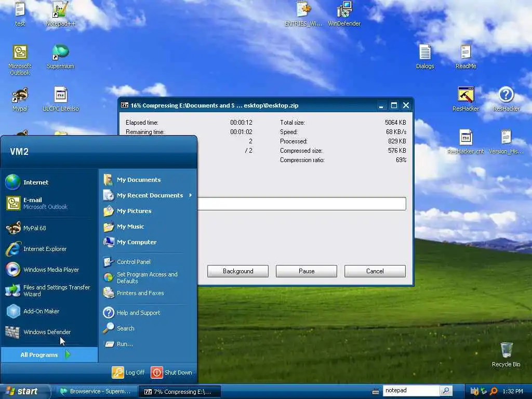Open Windows Defender from Start menu
Screen dimensions: 532x399
[49, 332]
